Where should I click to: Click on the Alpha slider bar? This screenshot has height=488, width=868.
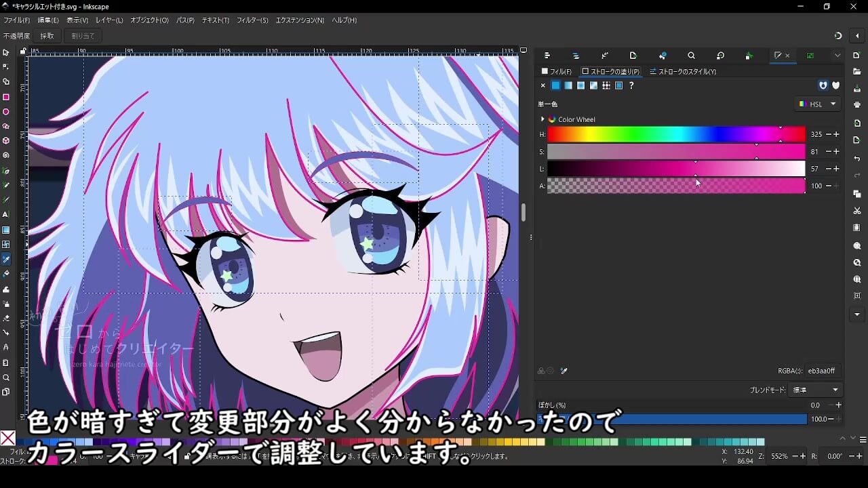click(676, 186)
